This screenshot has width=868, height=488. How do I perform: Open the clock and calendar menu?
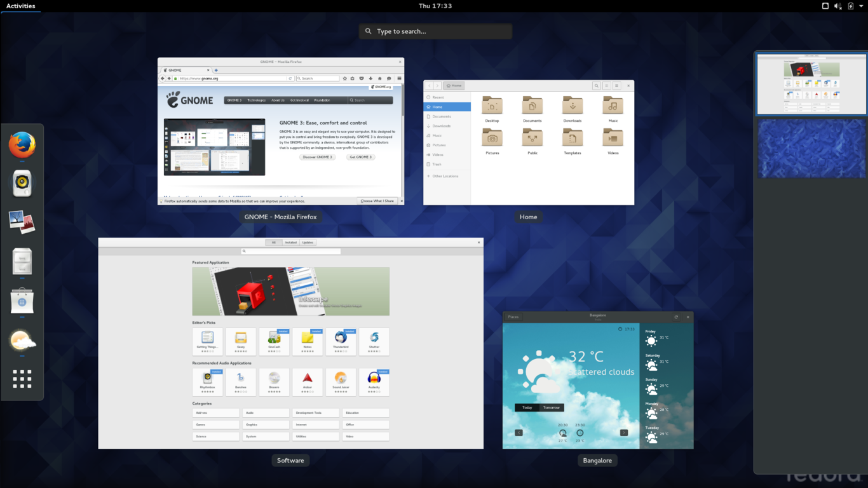click(x=435, y=6)
